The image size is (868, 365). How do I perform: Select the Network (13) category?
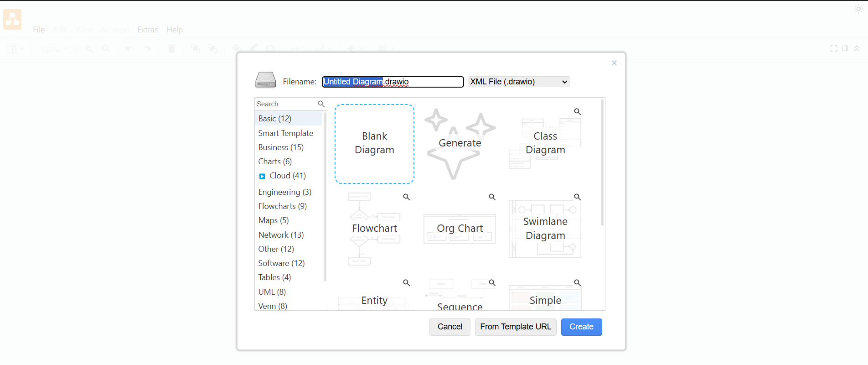pos(289,235)
